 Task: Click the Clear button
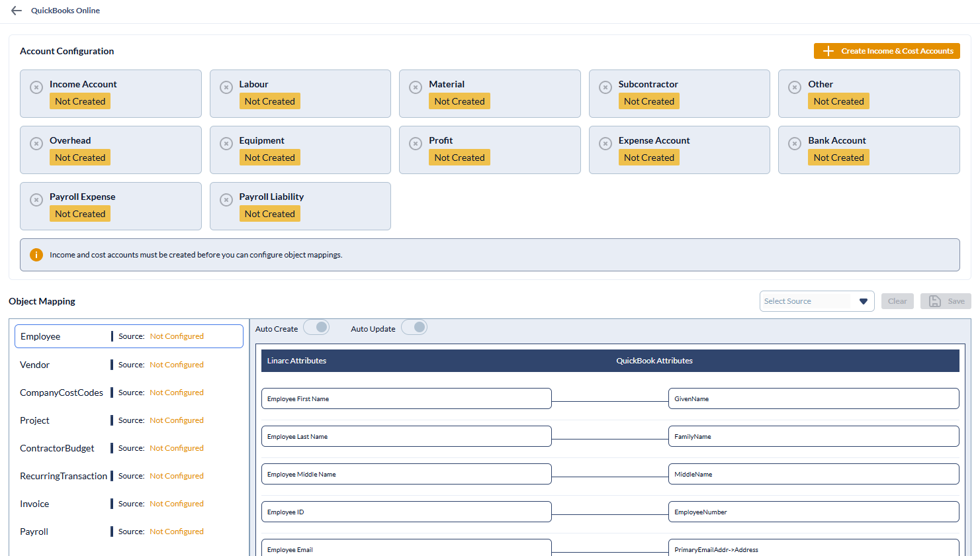[897, 301]
